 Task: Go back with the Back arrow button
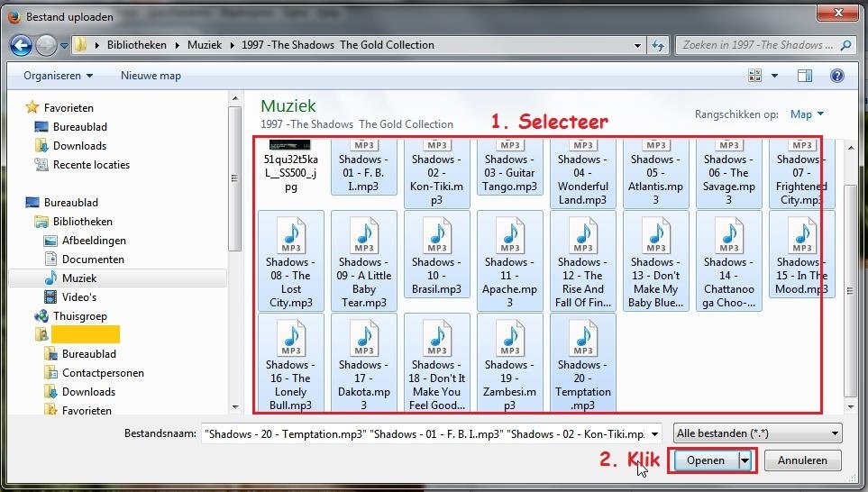[21, 45]
